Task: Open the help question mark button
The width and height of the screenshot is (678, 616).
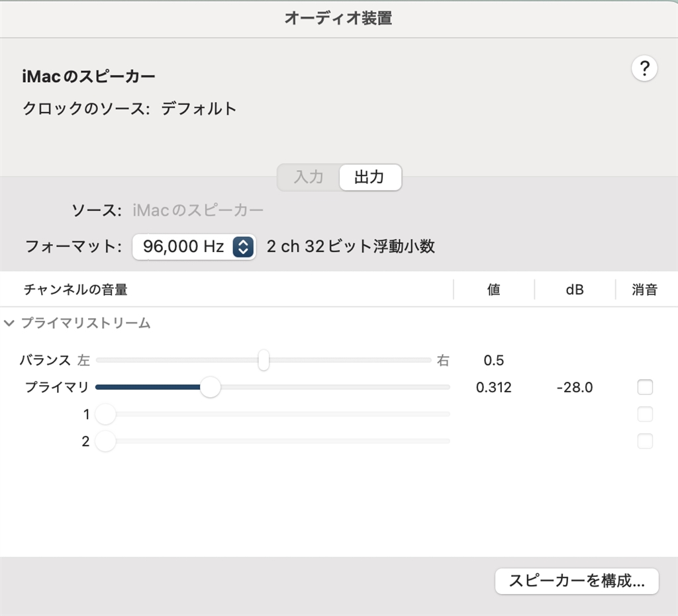Action: click(644, 69)
